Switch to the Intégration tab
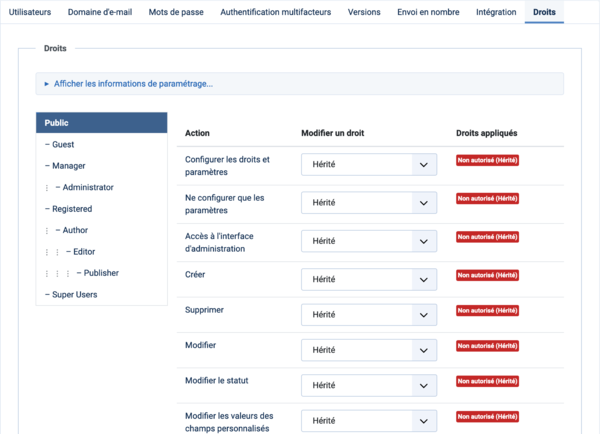This screenshot has height=434, width=600. pos(496,12)
